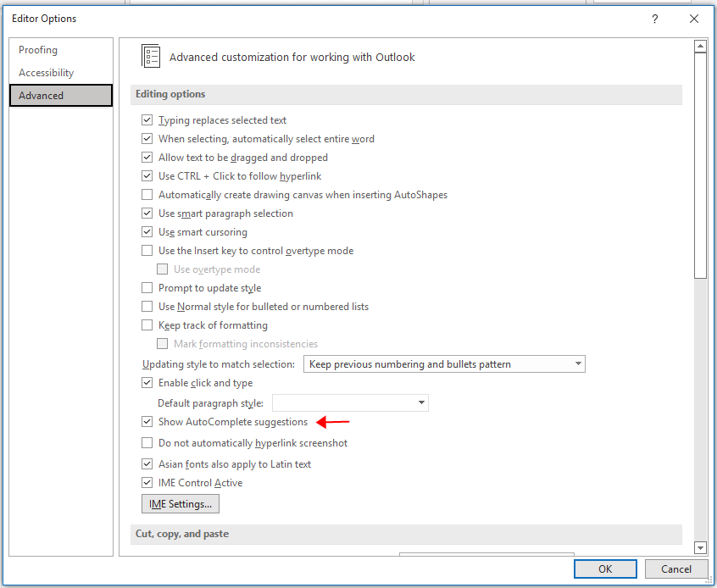Switch to the Accessibility section
Image resolution: width=717 pixels, height=588 pixels.
tap(46, 73)
